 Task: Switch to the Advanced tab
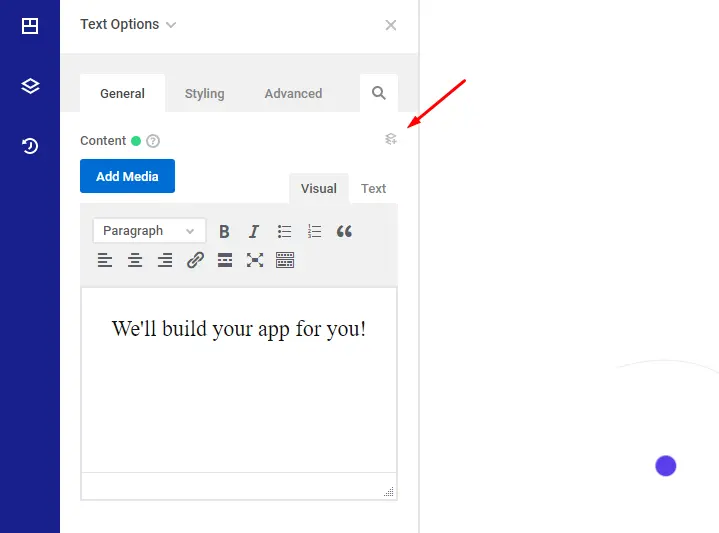pyautogui.click(x=293, y=93)
